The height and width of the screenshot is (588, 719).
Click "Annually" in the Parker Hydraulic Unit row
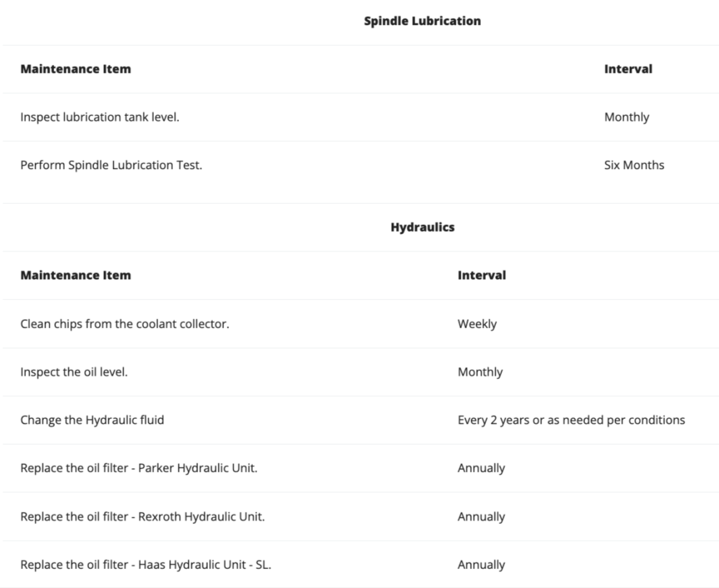(x=481, y=468)
